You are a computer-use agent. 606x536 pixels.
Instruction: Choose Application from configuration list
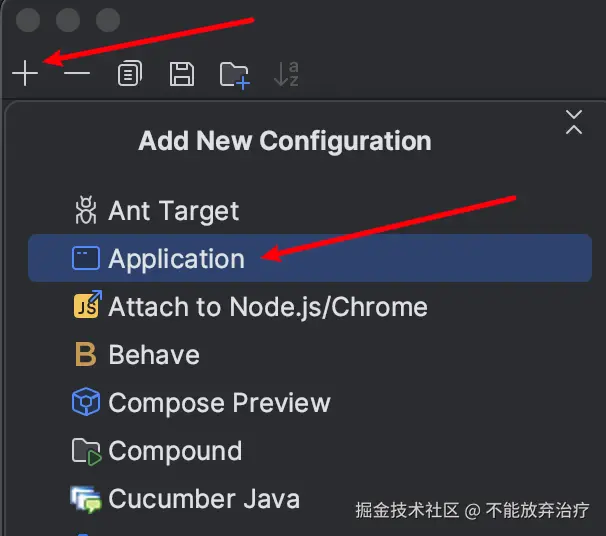click(310, 258)
